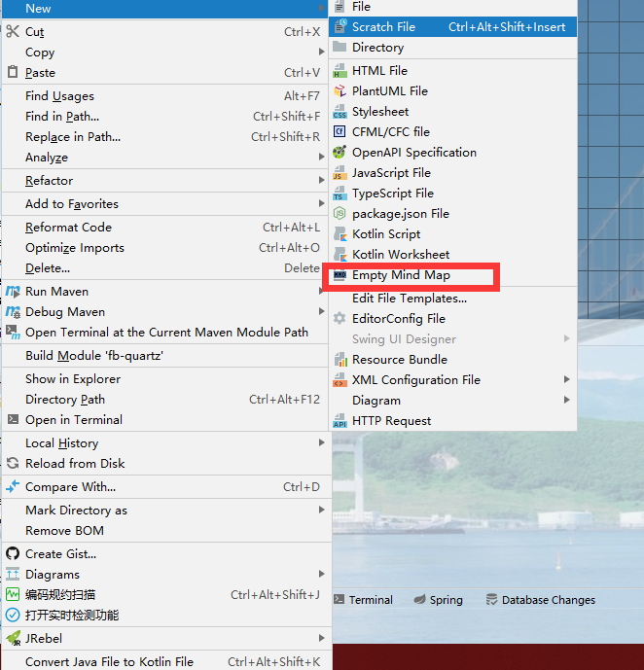Click the Kotlin Script icon
Viewport: 644px width, 670px height.
[x=340, y=234]
